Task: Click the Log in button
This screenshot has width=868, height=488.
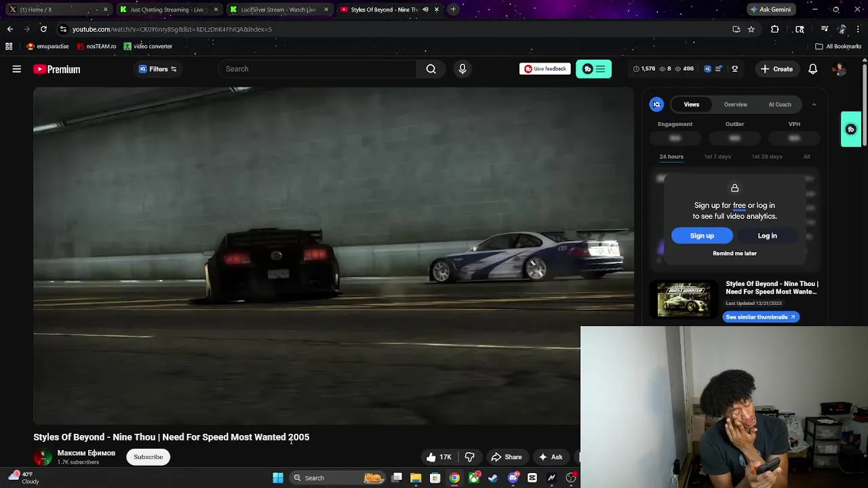Action: (x=768, y=236)
